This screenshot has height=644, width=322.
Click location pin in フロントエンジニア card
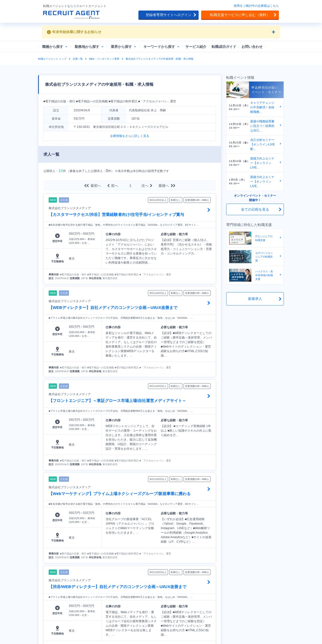pyautogui.click(x=57, y=442)
